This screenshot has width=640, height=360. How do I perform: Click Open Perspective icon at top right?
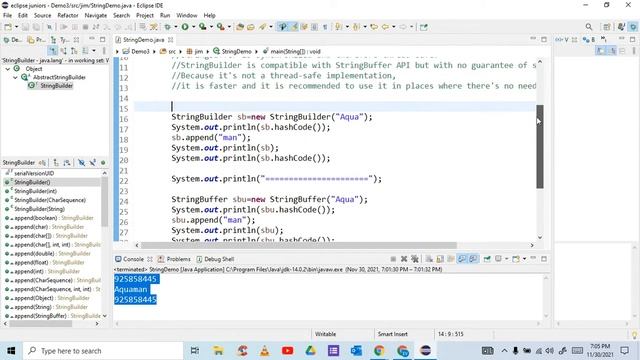[x=607, y=27]
